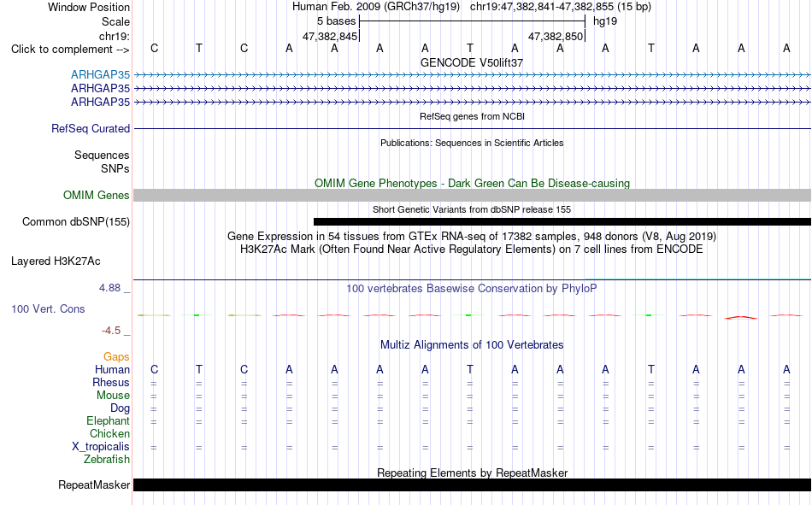Select the 'Human' alignment row label

[x=112, y=370]
